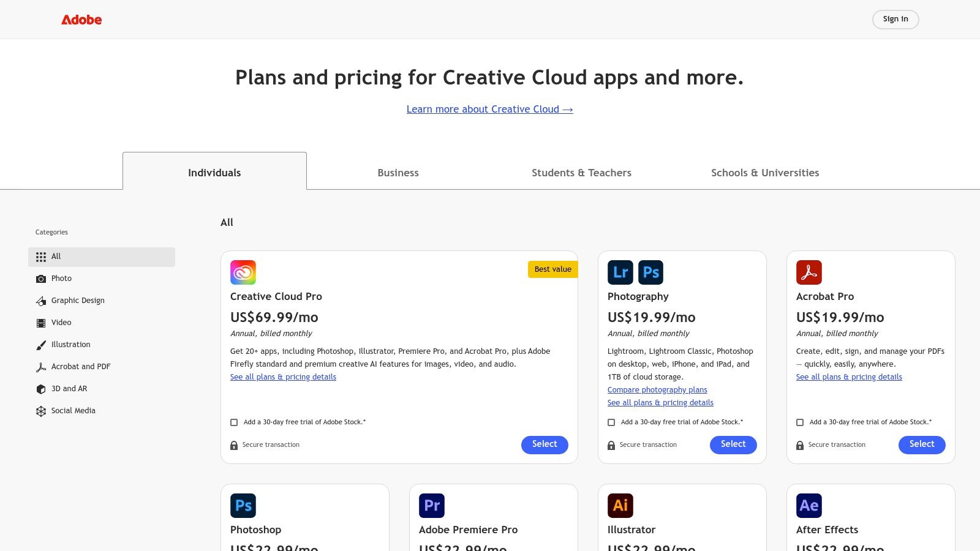This screenshot has width=980, height=551.
Task: Click the Photoshop card's Ps icon
Action: (x=243, y=506)
